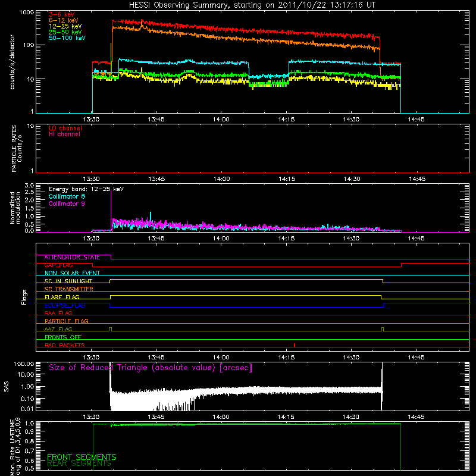Click the SAS axis label
Image resolution: width=476 pixels, height=476 pixels.
[x=6, y=386]
